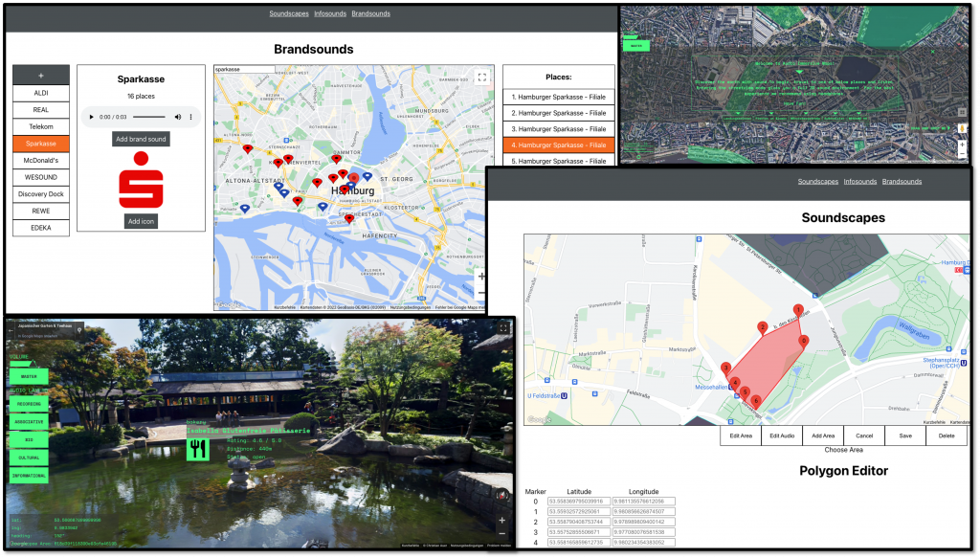The width and height of the screenshot is (980, 558).
Task: Toggle the INFORMATIONAL audio layer
Action: 29,476
